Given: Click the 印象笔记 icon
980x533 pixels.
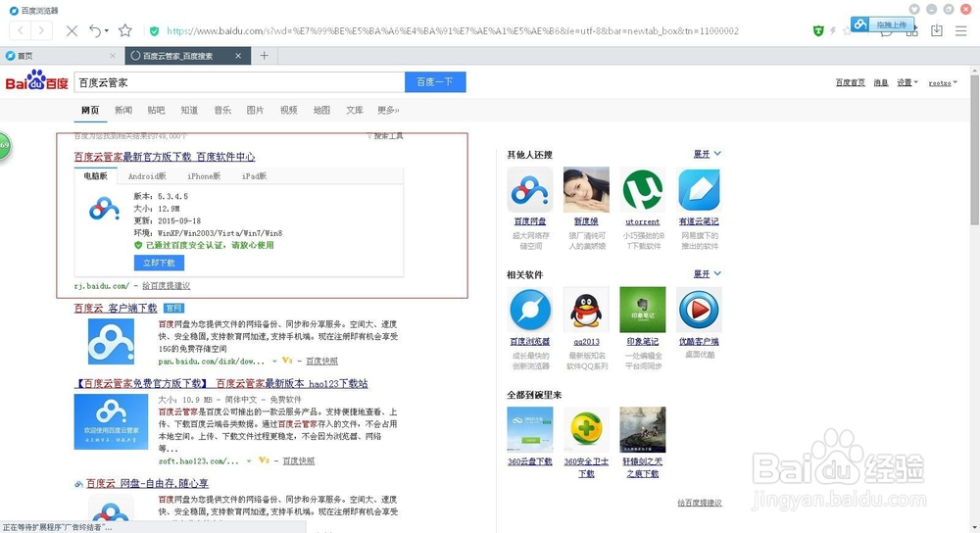Looking at the screenshot, I should pyautogui.click(x=643, y=310).
